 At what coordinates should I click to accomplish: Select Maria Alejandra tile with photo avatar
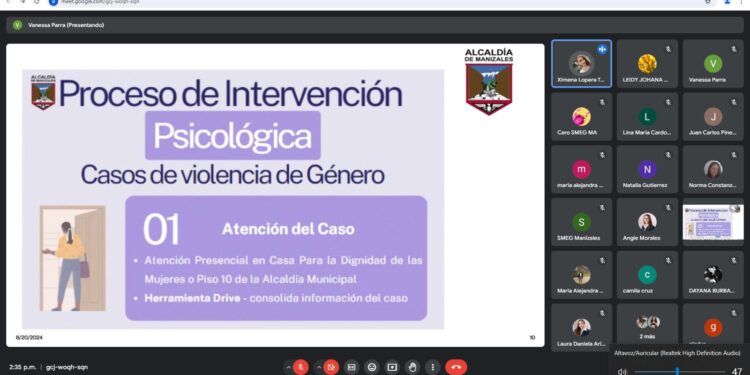pyautogui.click(x=582, y=275)
